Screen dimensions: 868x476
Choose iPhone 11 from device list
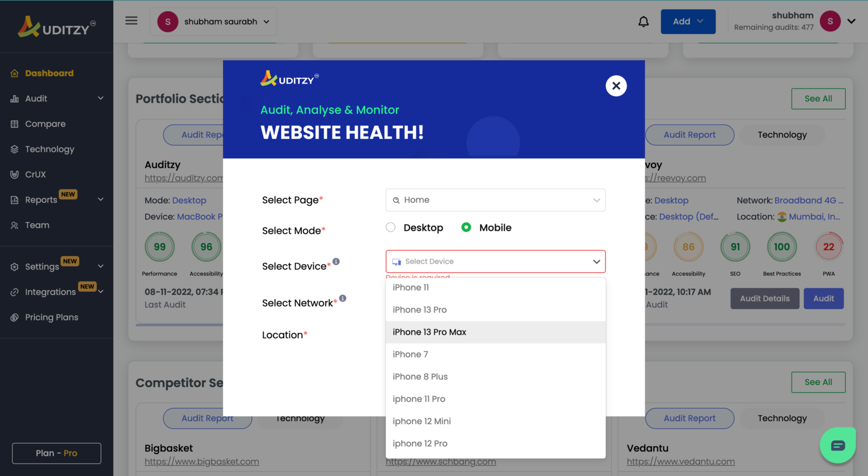pos(496,288)
